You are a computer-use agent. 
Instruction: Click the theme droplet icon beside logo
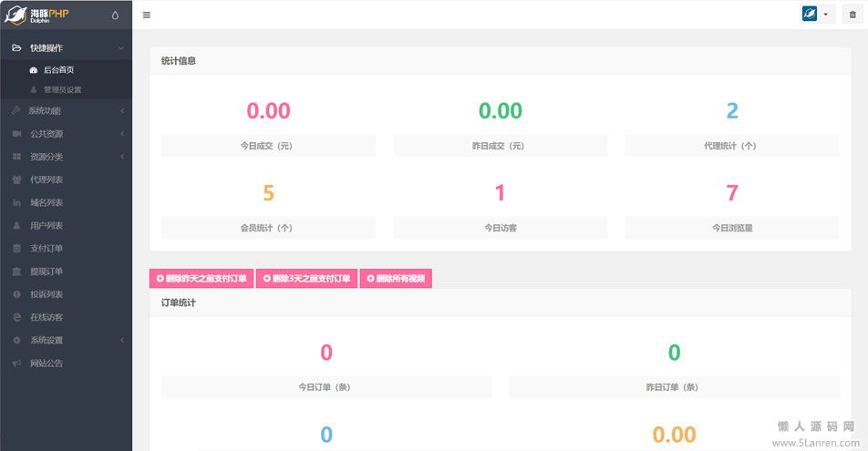tap(115, 15)
